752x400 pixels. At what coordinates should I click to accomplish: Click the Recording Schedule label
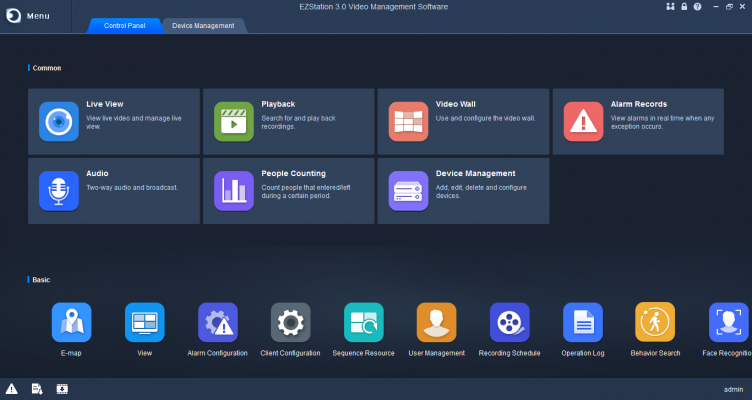click(509, 353)
